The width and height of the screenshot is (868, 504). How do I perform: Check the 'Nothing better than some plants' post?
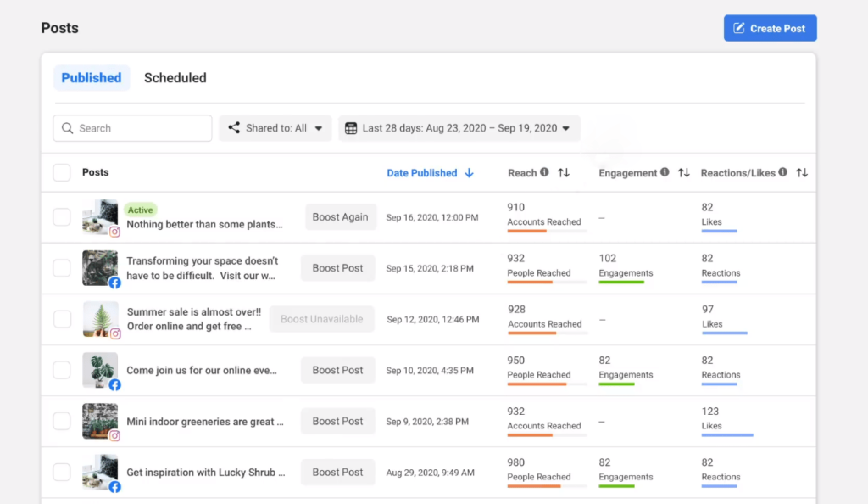click(61, 217)
